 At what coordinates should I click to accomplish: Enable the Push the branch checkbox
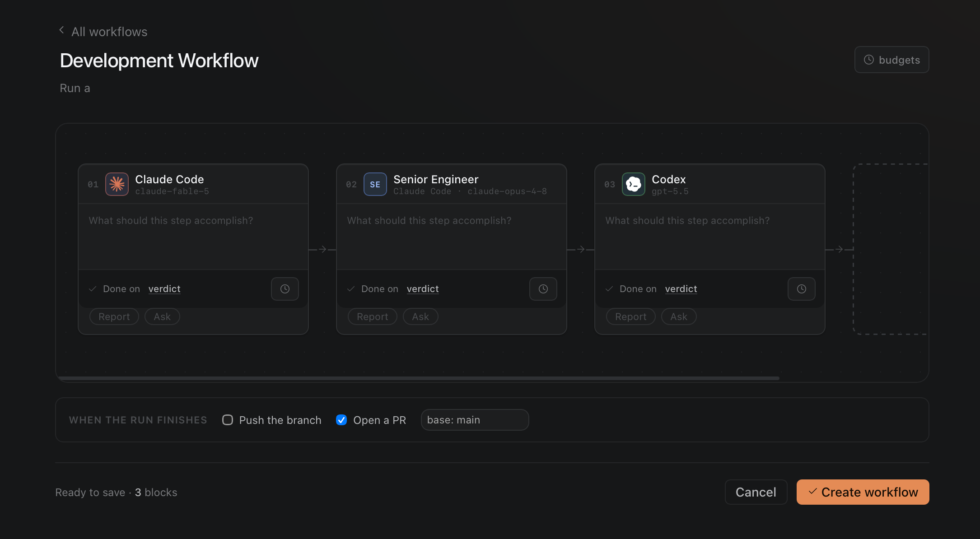(228, 420)
